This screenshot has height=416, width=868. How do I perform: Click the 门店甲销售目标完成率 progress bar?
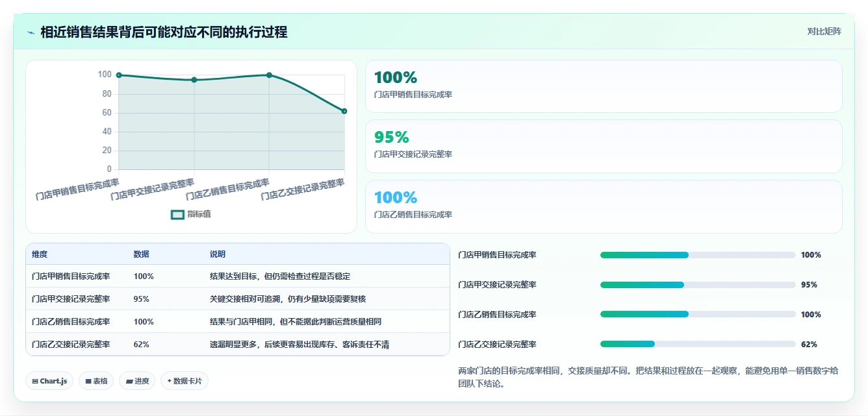[698, 255]
